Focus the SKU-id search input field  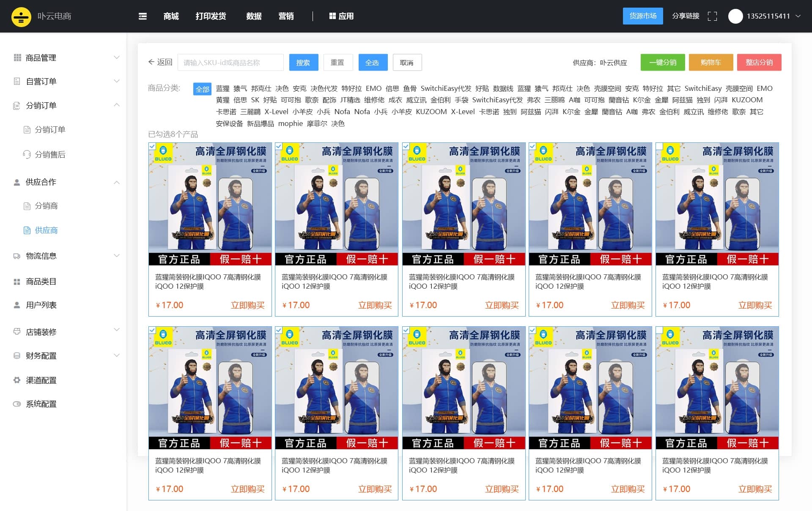tap(230, 63)
